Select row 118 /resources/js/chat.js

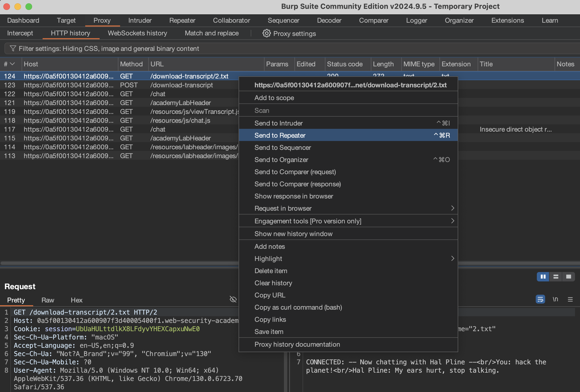click(x=120, y=120)
